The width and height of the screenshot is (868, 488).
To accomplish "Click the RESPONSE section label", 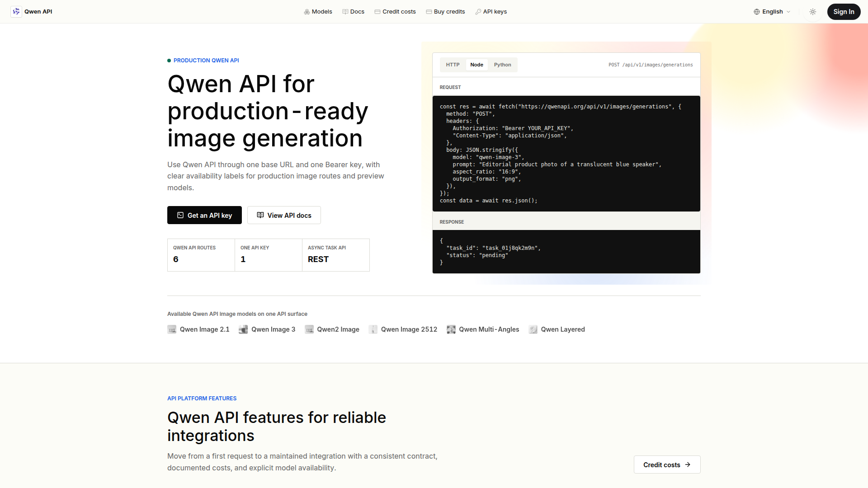I will coord(452,222).
